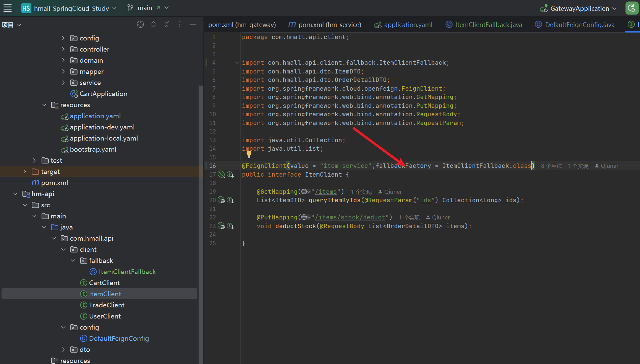Click the run GatewayApplication icon
Image resolution: width=640 pixels, height=364 pixels.
click(x=632, y=8)
